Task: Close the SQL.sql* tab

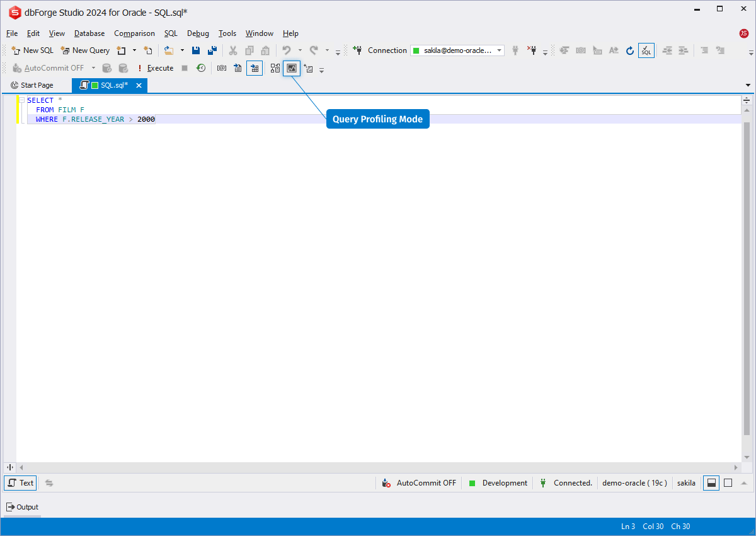Action: click(x=139, y=85)
